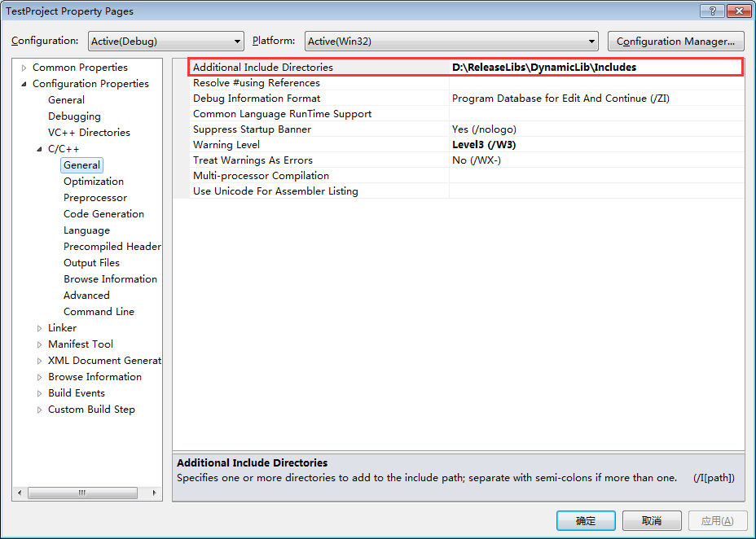Expand the Linker tree node
The height and width of the screenshot is (539, 756).
click(39, 328)
